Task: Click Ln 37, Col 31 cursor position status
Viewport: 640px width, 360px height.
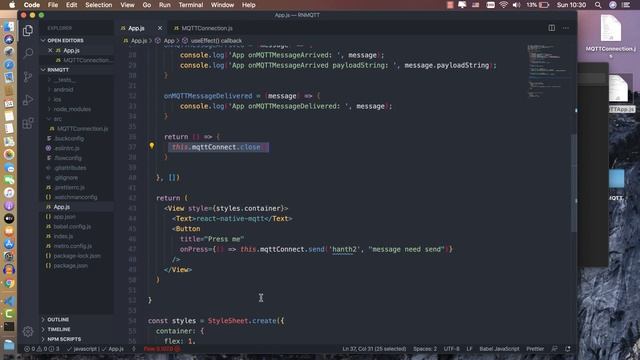Action: (x=374, y=349)
